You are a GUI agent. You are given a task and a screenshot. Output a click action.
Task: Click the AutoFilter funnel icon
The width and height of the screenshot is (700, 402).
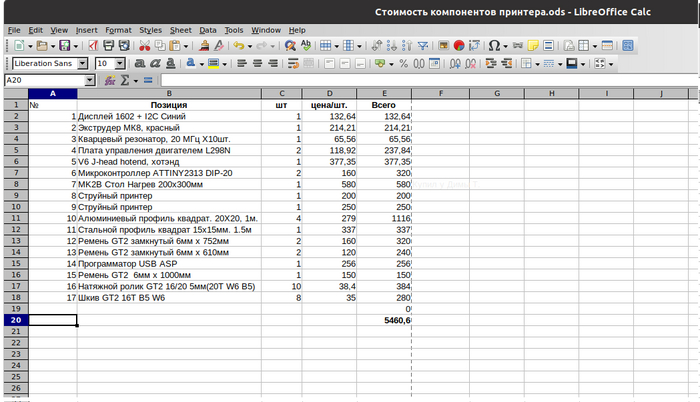[x=421, y=46]
